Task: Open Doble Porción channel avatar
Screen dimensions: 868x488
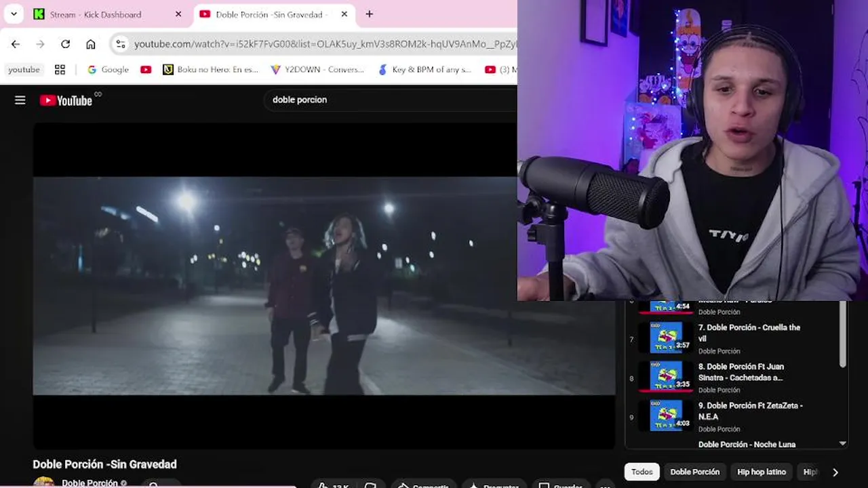Action: pyautogui.click(x=44, y=483)
